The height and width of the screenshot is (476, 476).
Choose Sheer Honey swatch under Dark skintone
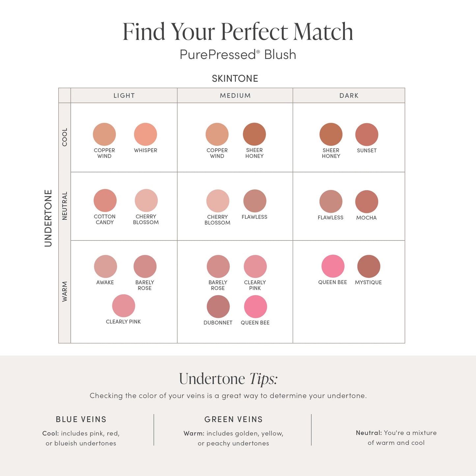pyautogui.click(x=331, y=134)
